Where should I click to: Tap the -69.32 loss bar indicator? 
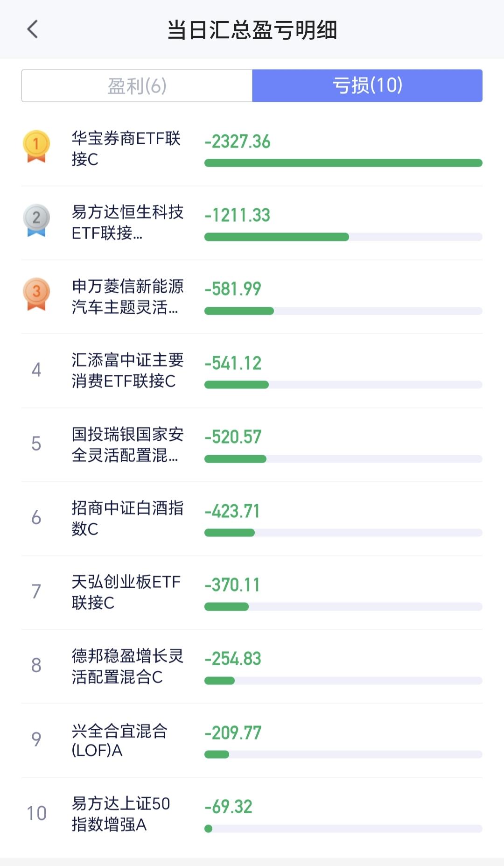pyautogui.click(x=343, y=829)
